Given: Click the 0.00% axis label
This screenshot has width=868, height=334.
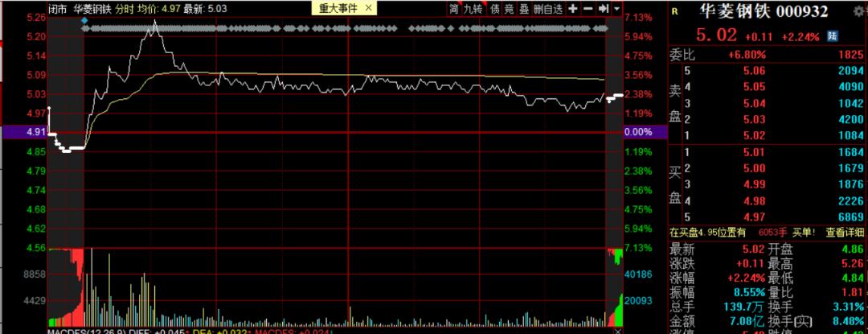Looking at the screenshot, I should (x=638, y=132).
